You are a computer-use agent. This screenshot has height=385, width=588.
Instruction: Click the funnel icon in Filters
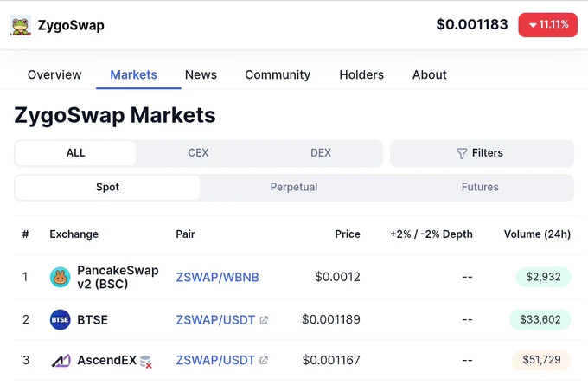[462, 153]
